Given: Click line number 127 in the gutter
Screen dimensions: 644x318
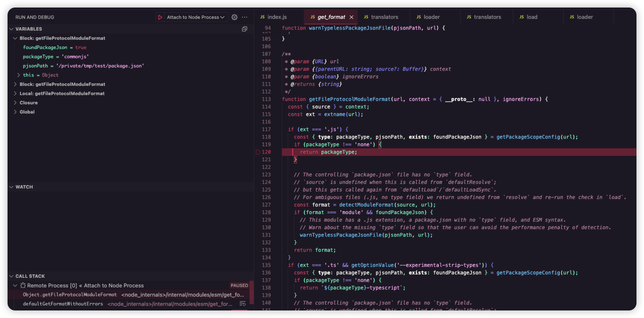Looking at the screenshot, I should point(266,205).
